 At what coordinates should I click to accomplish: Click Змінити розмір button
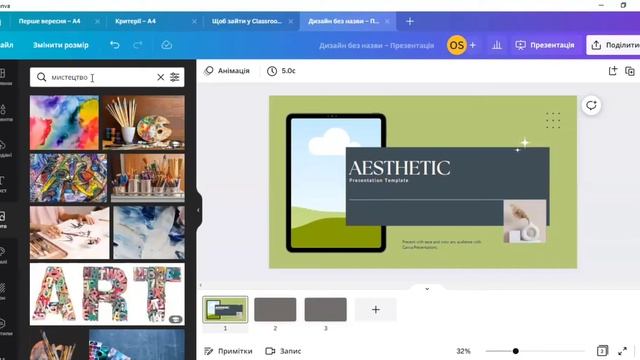click(x=61, y=45)
